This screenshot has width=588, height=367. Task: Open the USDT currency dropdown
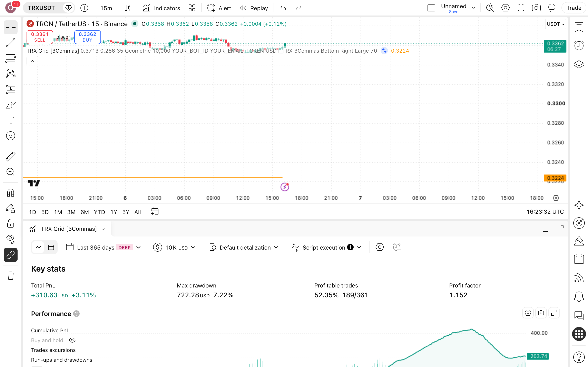pyautogui.click(x=556, y=24)
